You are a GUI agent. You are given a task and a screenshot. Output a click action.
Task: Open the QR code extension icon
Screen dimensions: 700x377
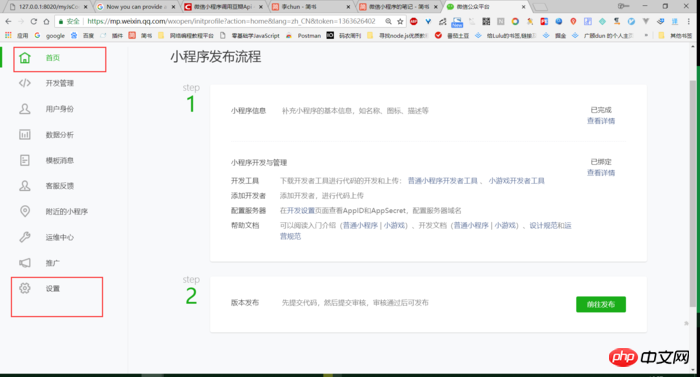(486, 21)
